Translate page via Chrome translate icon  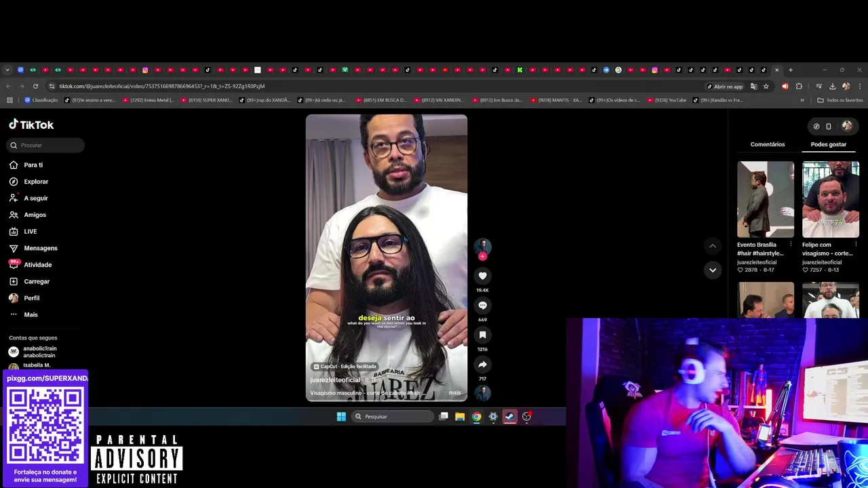[753, 86]
